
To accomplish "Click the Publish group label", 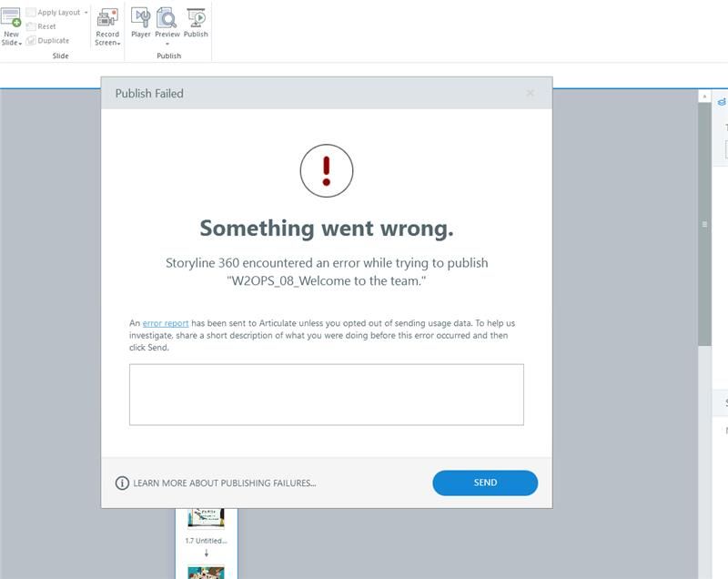I will point(169,56).
